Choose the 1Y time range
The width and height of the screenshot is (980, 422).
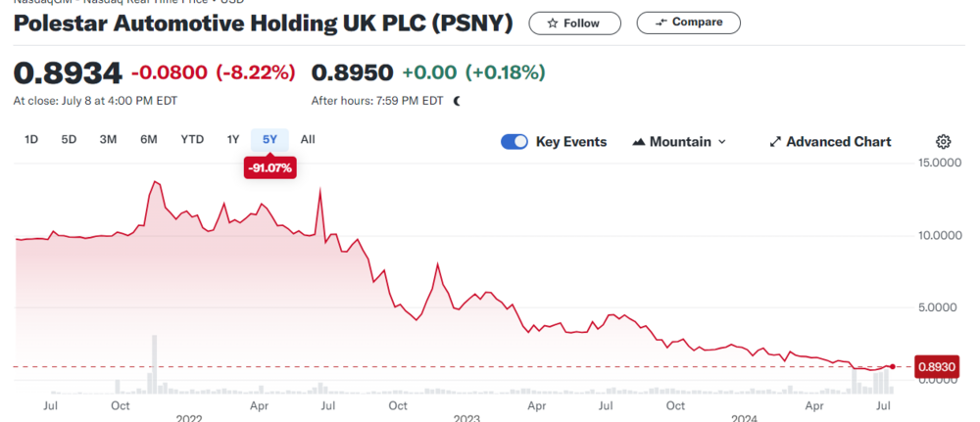pyautogui.click(x=233, y=139)
